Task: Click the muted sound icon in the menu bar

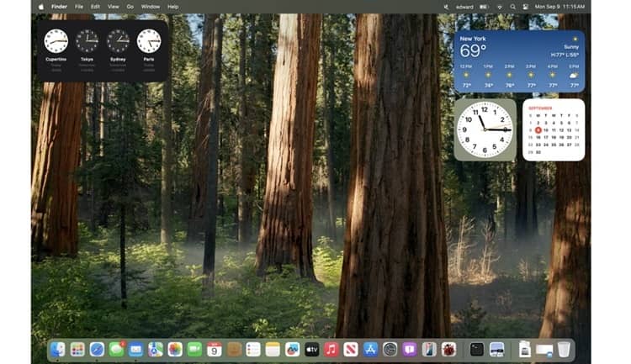Action: coord(446,7)
